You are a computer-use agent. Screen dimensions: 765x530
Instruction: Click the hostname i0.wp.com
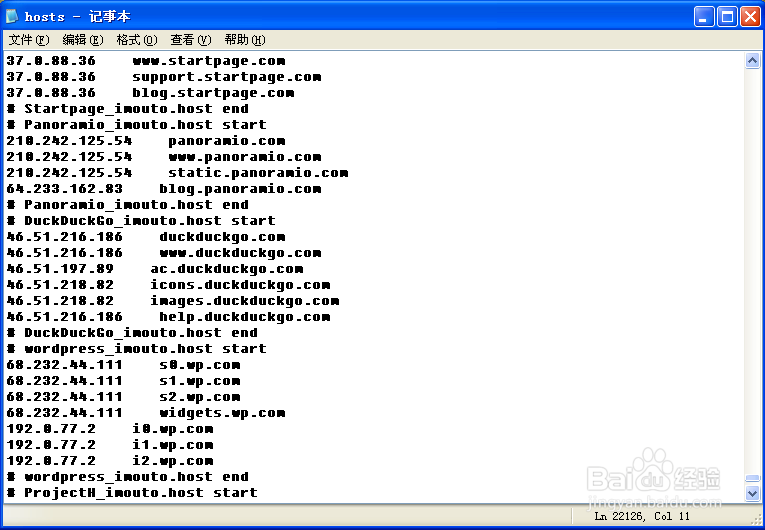pyautogui.click(x=173, y=429)
